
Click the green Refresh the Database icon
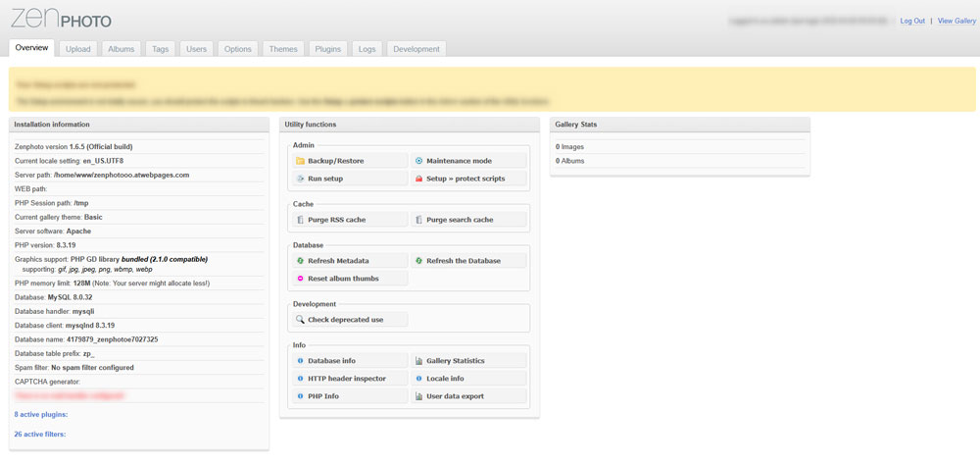(x=418, y=260)
